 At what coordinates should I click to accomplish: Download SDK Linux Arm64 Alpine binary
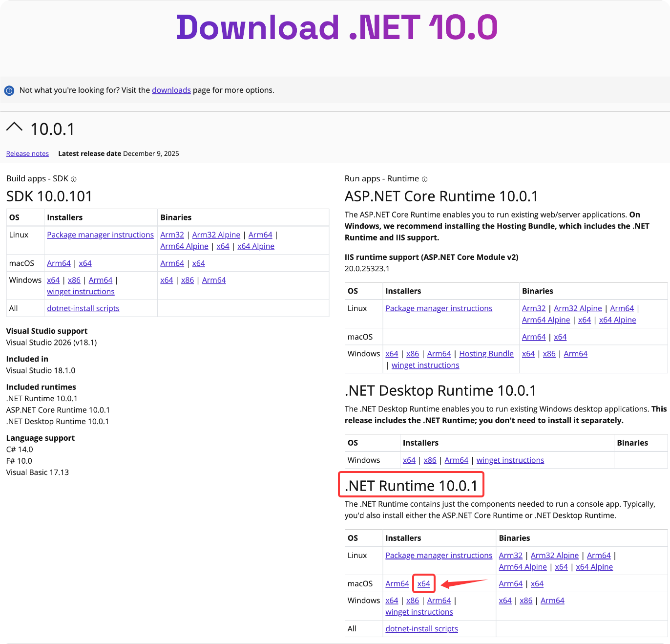tap(185, 246)
